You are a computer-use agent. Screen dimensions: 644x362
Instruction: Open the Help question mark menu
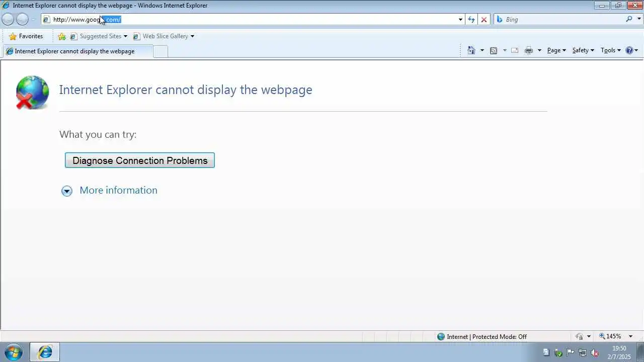click(631, 50)
